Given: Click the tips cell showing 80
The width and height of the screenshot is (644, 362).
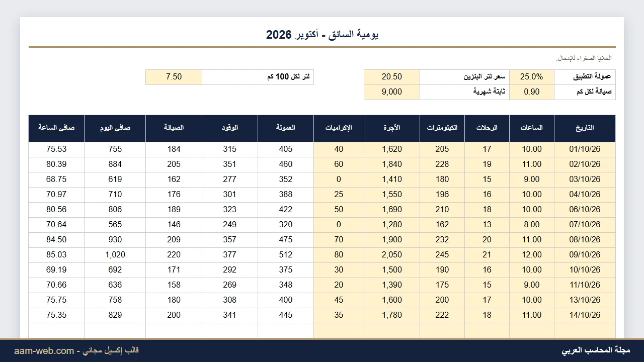Looking at the screenshot, I should [x=339, y=255].
